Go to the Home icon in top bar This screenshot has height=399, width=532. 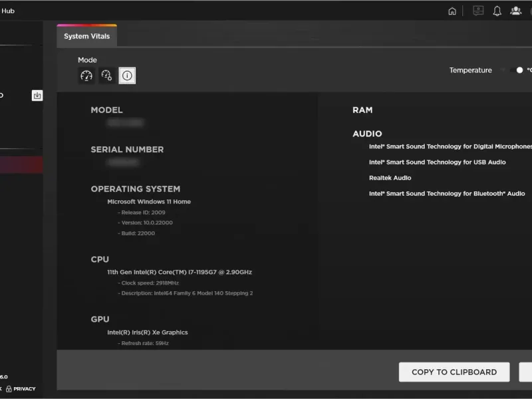pyautogui.click(x=452, y=11)
